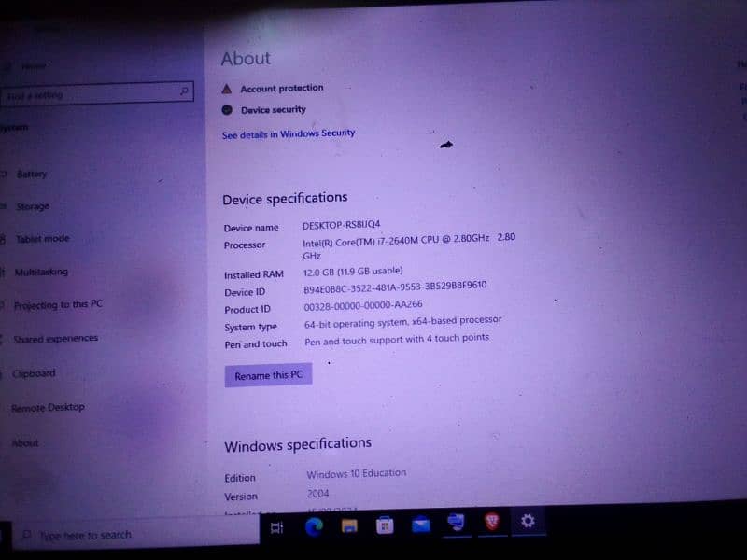The width and height of the screenshot is (747, 560).
Task: Click the Type here to search box
Action: click(84, 535)
